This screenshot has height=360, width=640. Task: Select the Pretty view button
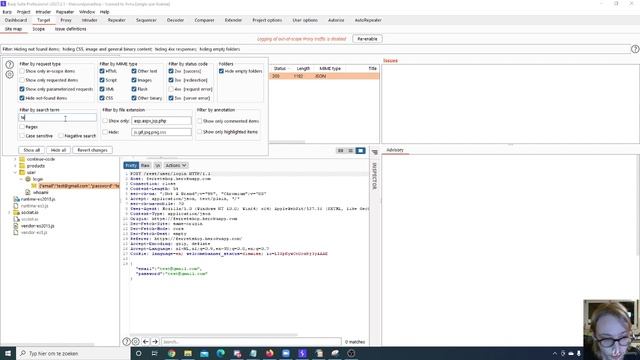pos(131,165)
